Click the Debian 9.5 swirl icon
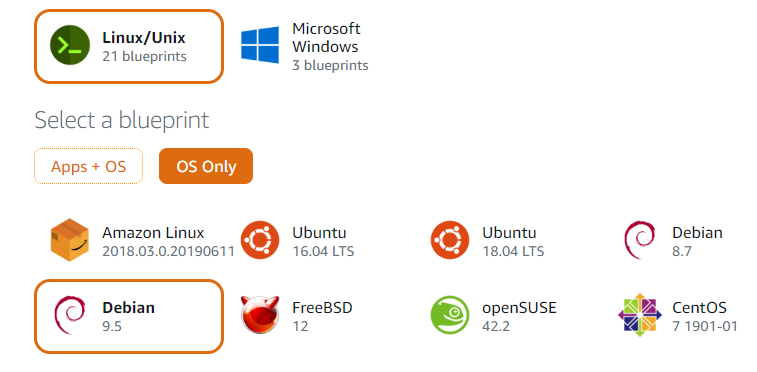The width and height of the screenshot is (757, 372). 70,316
